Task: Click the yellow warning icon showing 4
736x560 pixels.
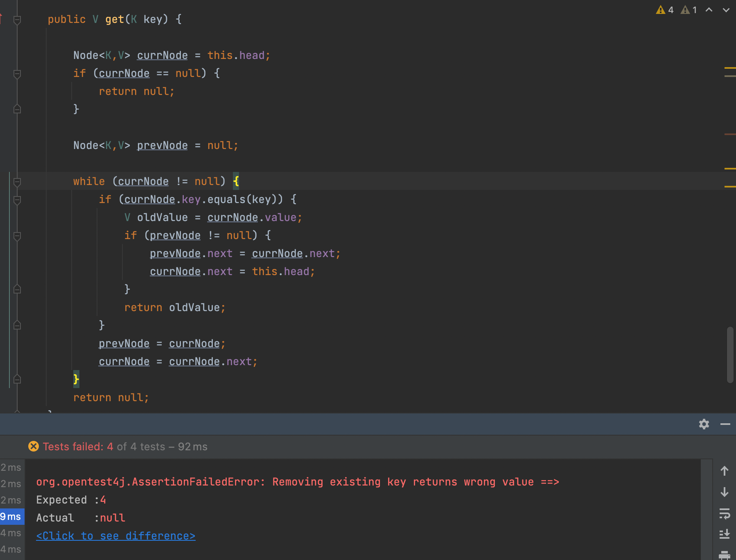Action: coord(664,10)
